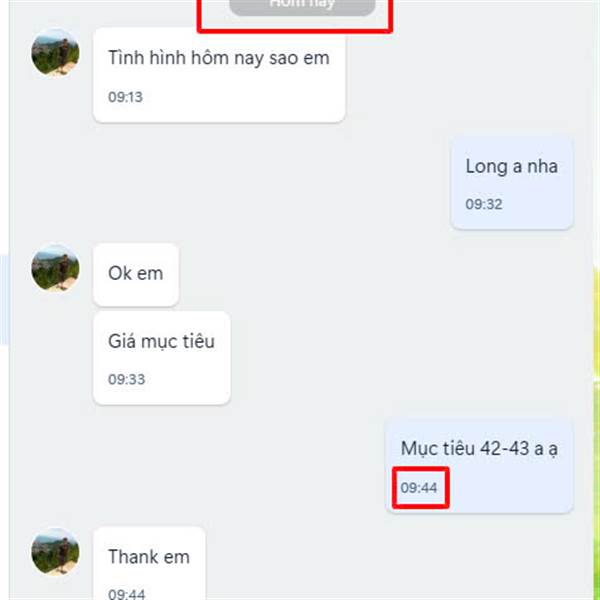Click the highlighted 09:44 timestamp in the blue bubble
This screenshot has height=600, width=600.
pos(419,488)
